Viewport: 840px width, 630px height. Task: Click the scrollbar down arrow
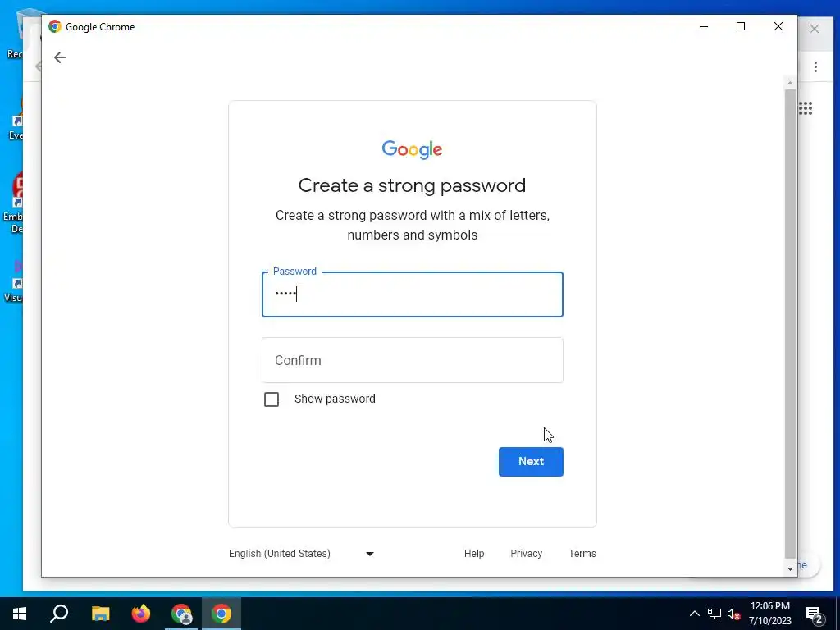(x=790, y=569)
